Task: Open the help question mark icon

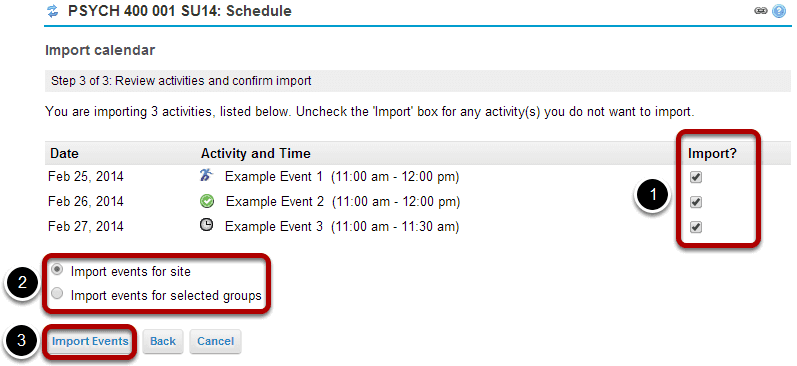Action: pyautogui.click(x=779, y=11)
